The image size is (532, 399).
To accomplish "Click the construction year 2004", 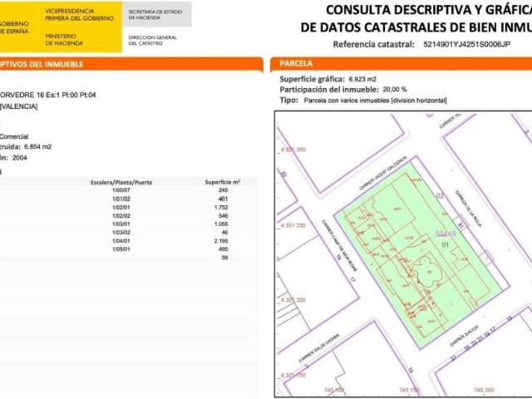I will pyautogui.click(x=20, y=158).
